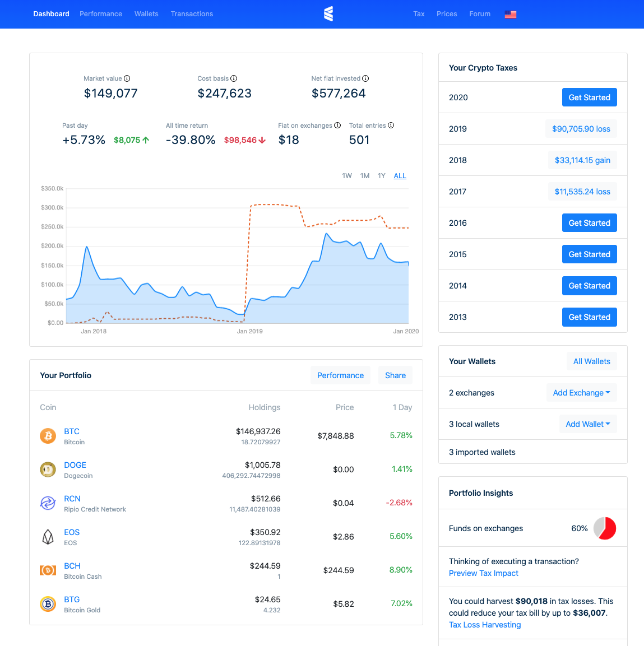The height and width of the screenshot is (646, 644).
Task: Open the Tax Loss Harvesting link
Action: 485,625
